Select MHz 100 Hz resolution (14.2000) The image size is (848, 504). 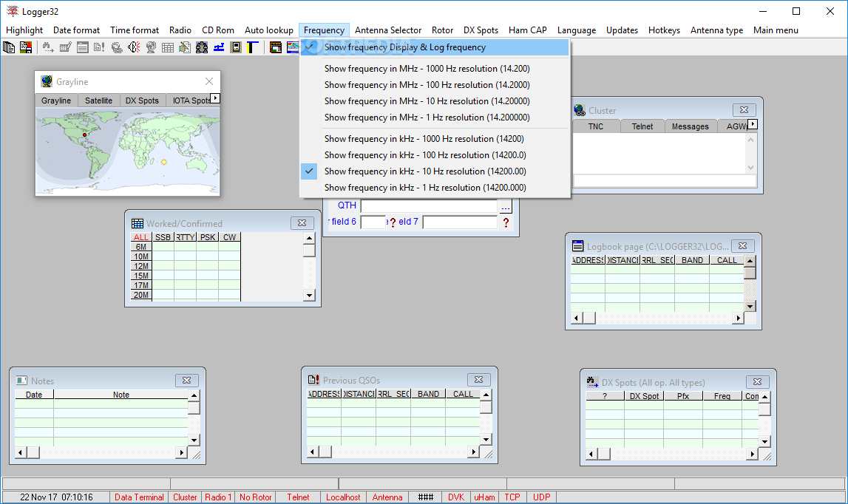point(435,85)
